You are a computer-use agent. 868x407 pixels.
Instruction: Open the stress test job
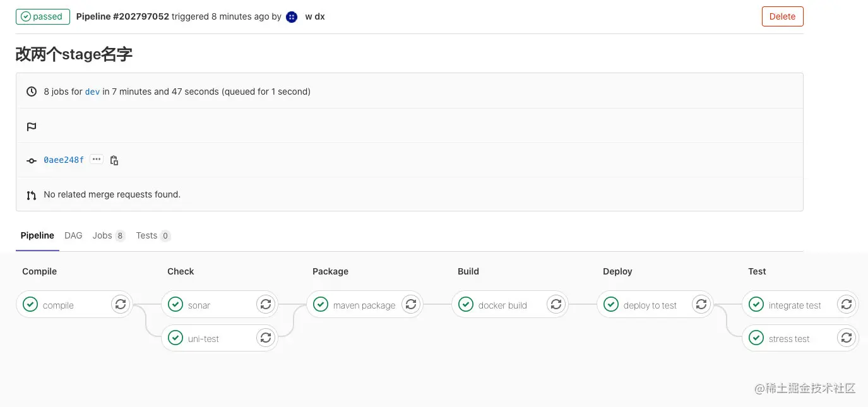(789, 339)
